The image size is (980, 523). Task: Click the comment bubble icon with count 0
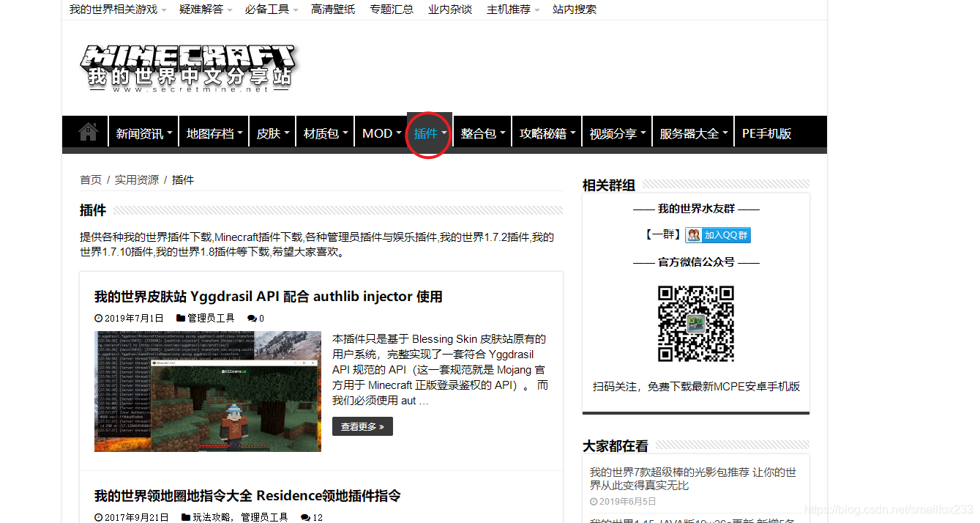252,319
